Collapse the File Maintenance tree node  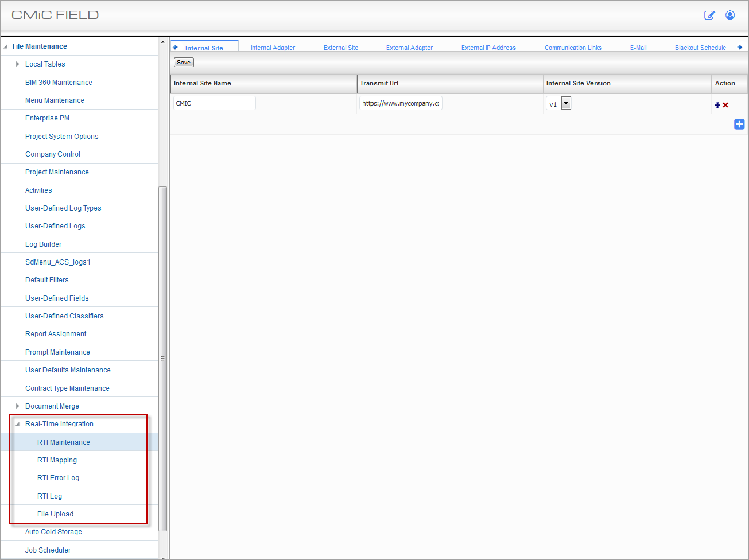6,46
